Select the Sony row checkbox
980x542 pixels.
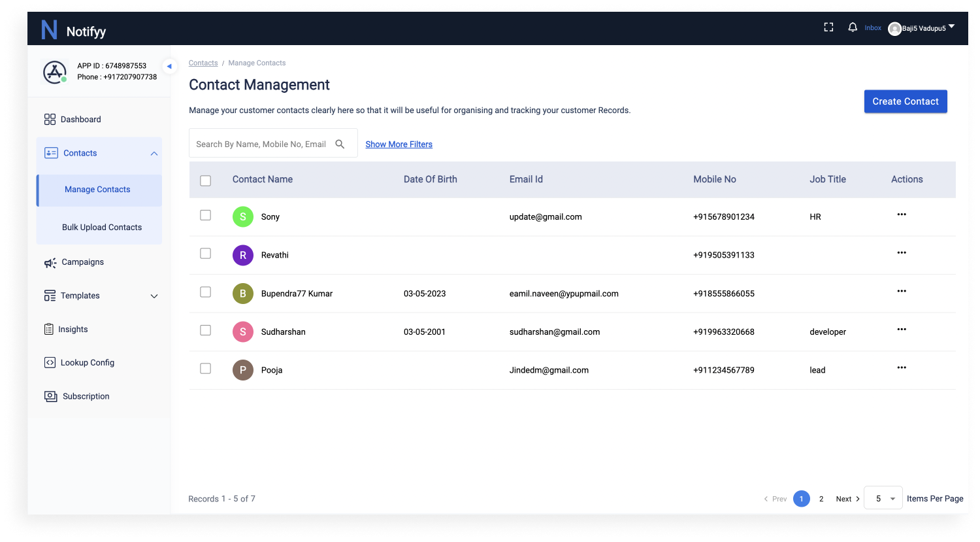205,215
